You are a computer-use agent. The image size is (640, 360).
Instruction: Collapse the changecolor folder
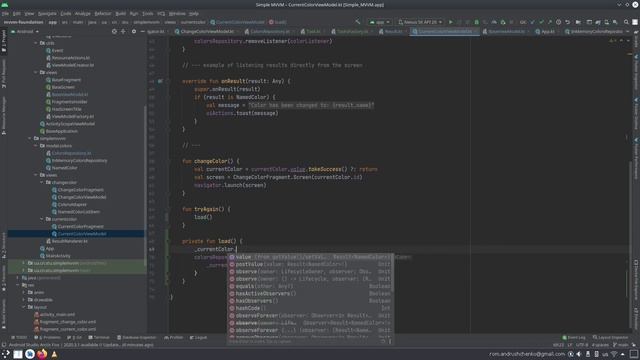pyautogui.click(x=42, y=182)
